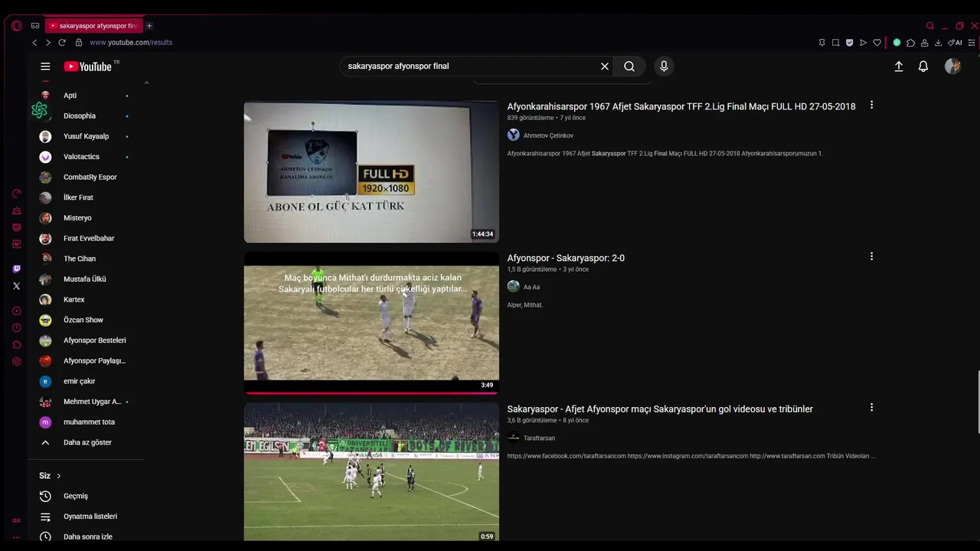The width and height of the screenshot is (980, 551).
Task: Open Opera main menu logo
Action: click(x=17, y=25)
